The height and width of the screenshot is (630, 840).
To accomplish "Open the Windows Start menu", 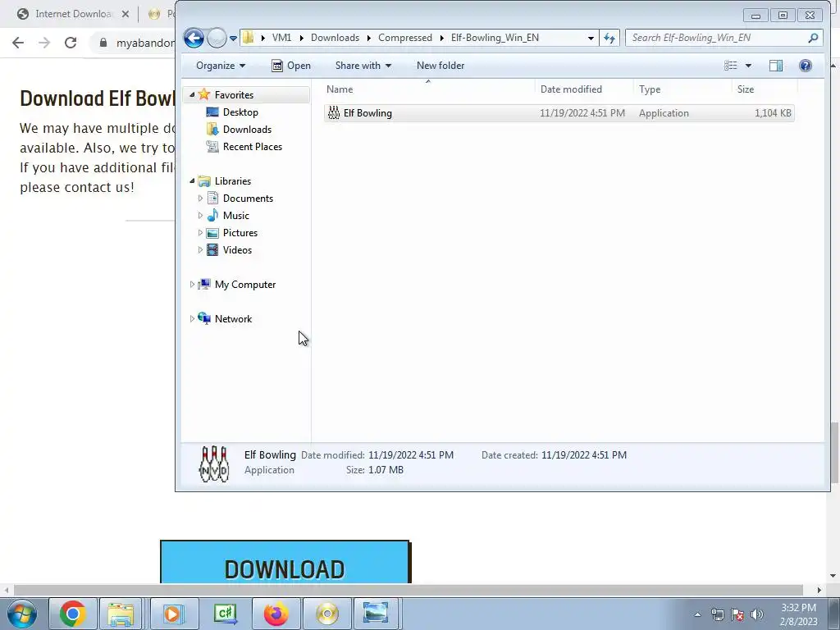I will 22,614.
